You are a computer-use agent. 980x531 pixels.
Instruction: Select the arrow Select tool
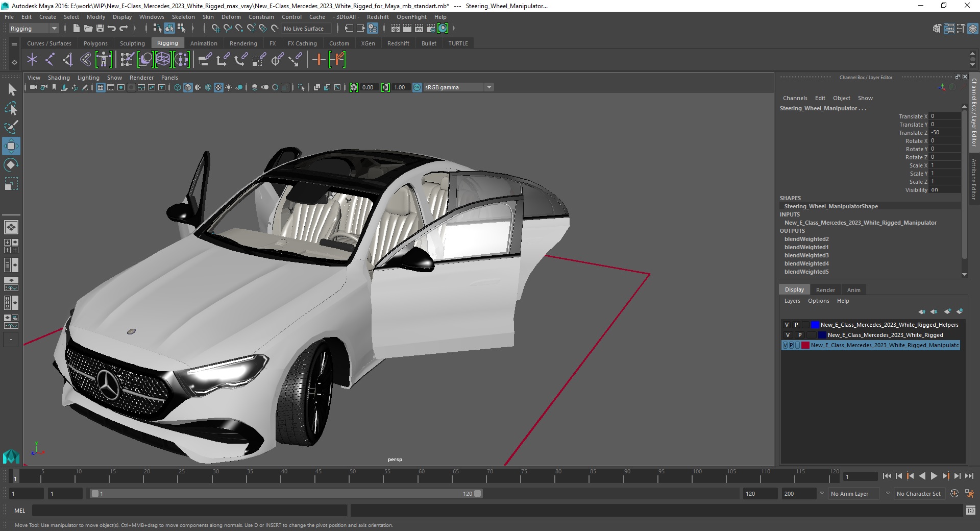tap(11, 90)
